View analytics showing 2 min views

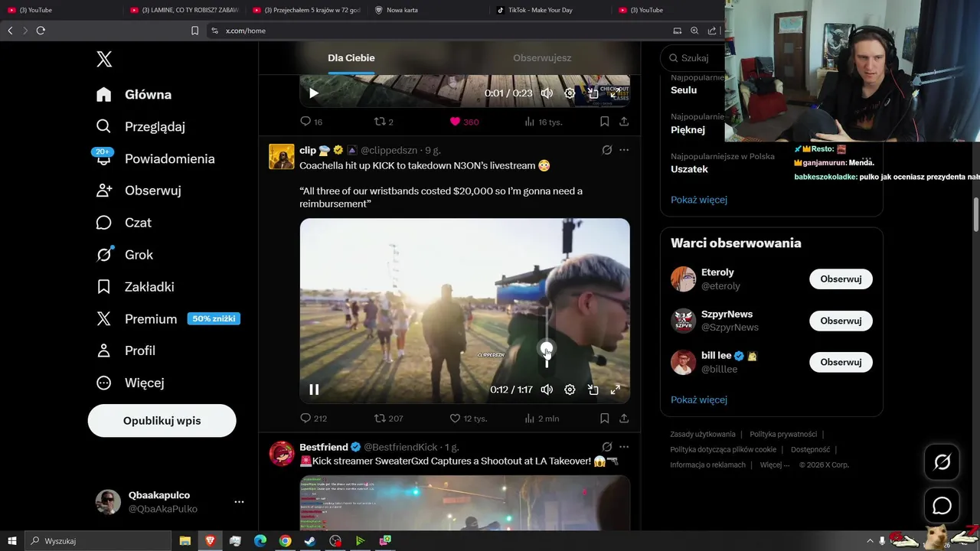541,418
